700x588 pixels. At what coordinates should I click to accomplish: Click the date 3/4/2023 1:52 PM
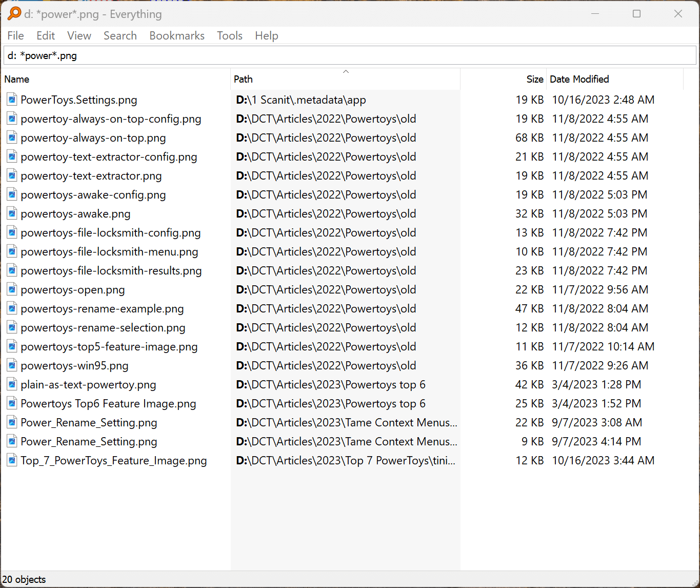coord(596,403)
